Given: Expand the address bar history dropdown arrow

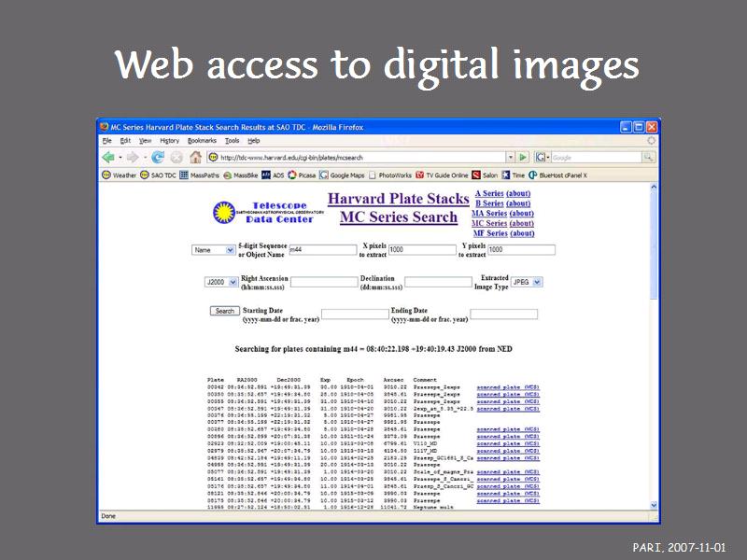Looking at the screenshot, I should pos(510,157).
